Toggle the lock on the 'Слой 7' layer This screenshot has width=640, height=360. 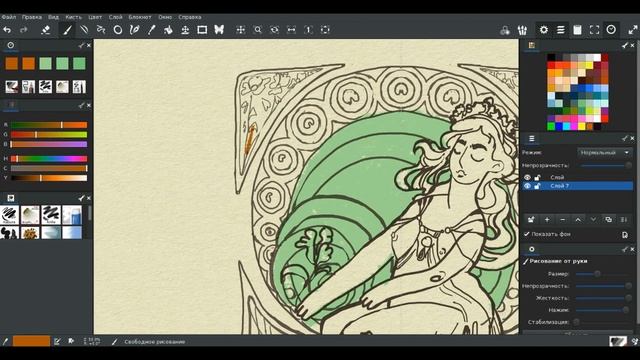pos(538,186)
